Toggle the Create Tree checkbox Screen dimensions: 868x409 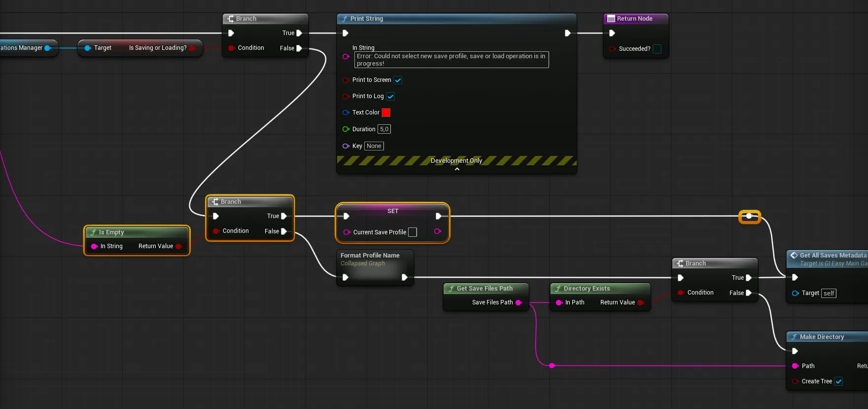[838, 381]
